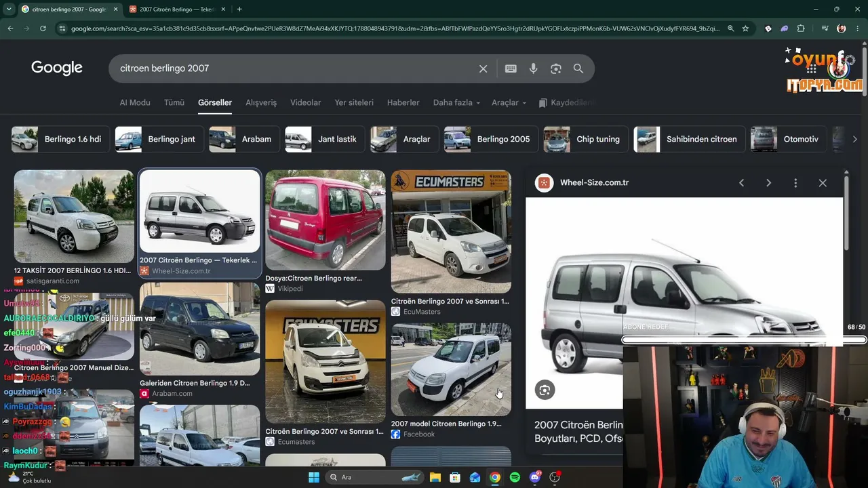Select the red Berlingo rear Vikipedi thumbnail
Screen dimensions: 868x488
click(325, 220)
